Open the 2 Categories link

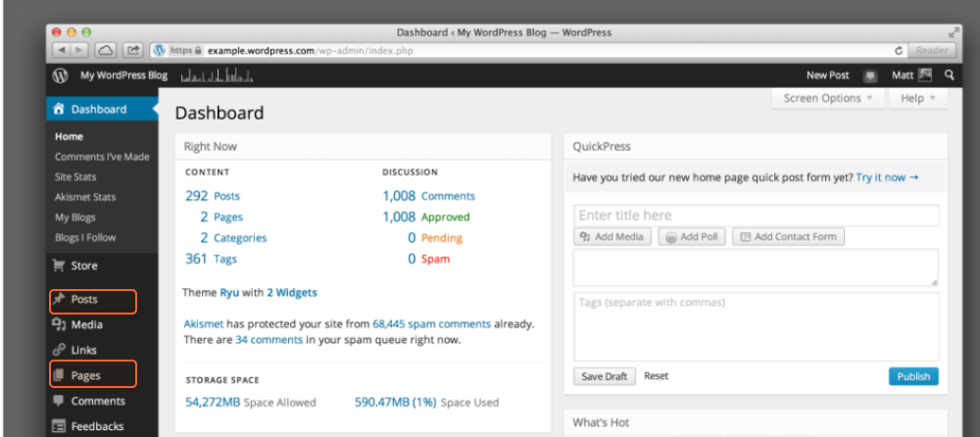(x=233, y=237)
